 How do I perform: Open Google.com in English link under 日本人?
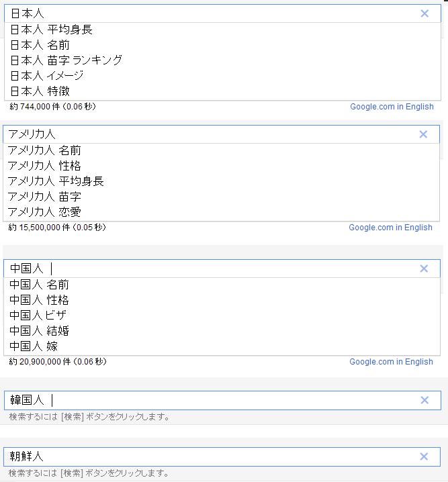point(392,107)
